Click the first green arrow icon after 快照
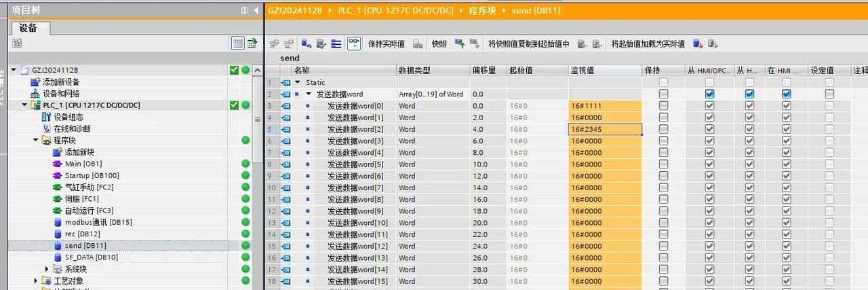This screenshot has height=290, width=868. (x=459, y=43)
